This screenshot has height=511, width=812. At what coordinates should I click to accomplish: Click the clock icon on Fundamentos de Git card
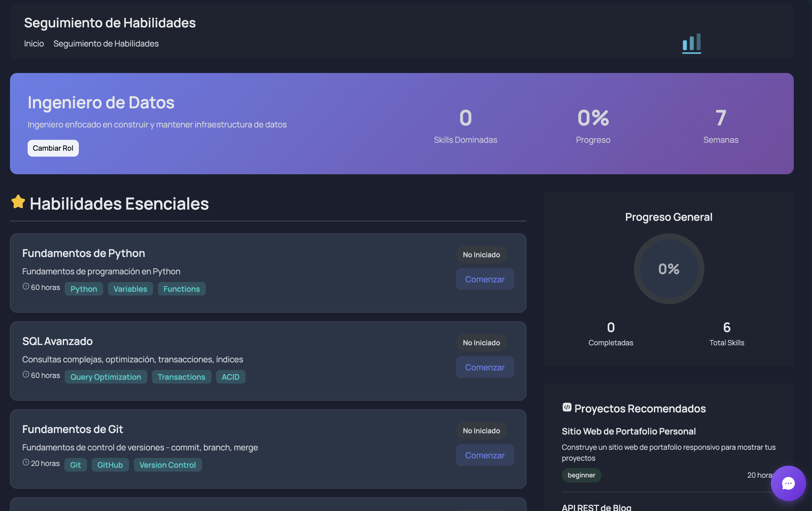(x=26, y=463)
